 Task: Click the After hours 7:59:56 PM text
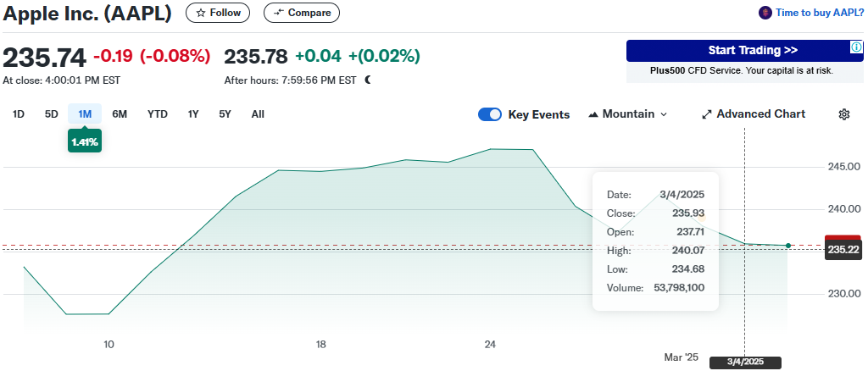click(x=290, y=80)
